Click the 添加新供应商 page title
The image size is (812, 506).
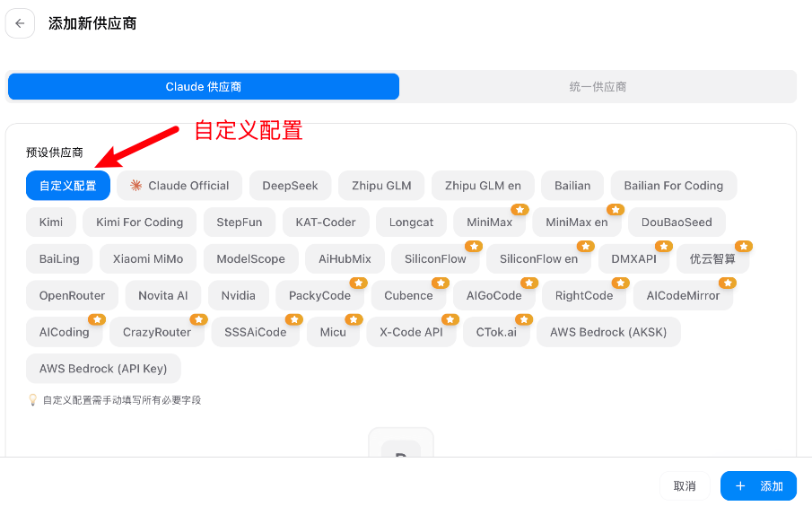(x=92, y=23)
